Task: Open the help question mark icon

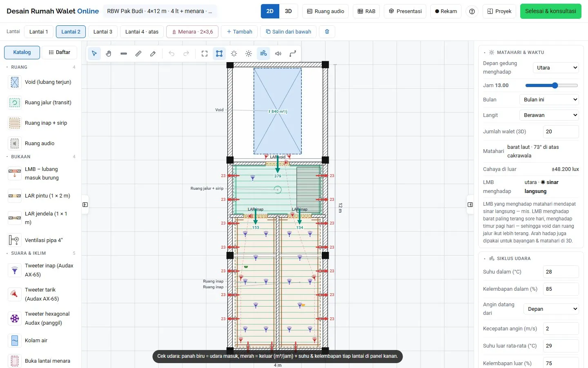Action: [472, 11]
